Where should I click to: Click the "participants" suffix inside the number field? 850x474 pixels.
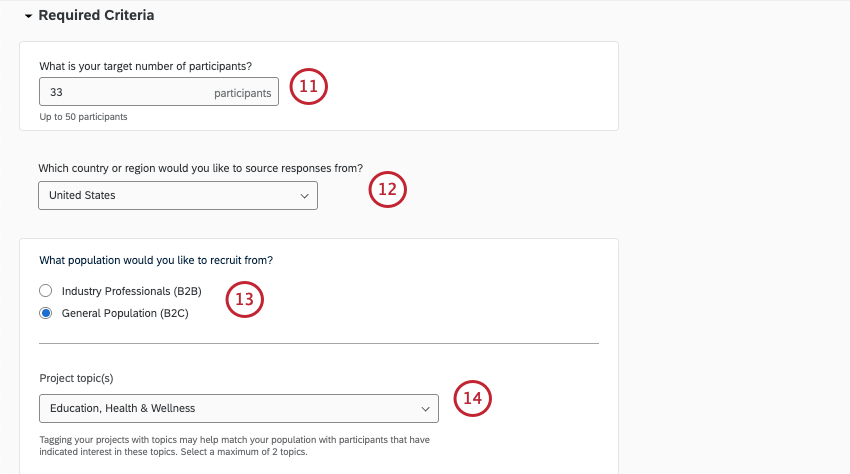pyautogui.click(x=242, y=93)
